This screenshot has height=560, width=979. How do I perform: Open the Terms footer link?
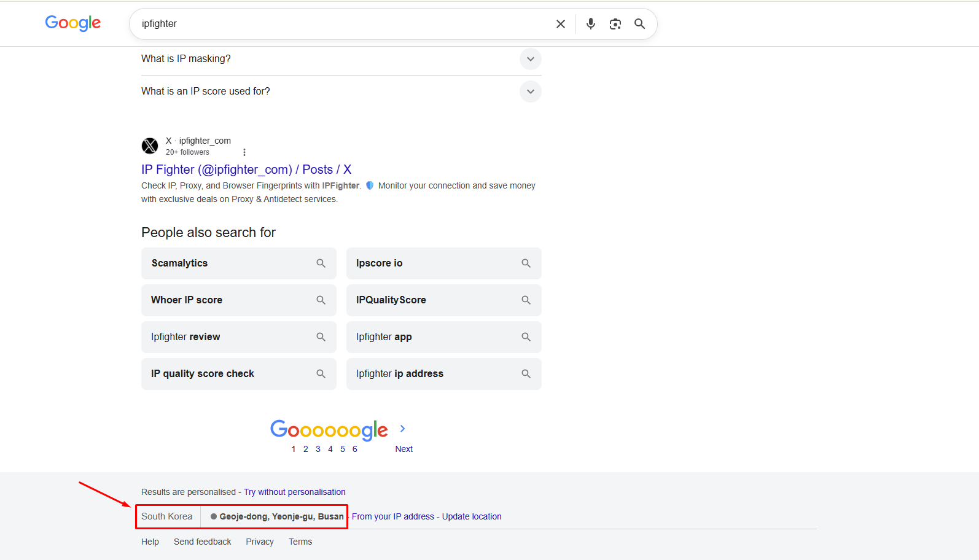(x=300, y=542)
